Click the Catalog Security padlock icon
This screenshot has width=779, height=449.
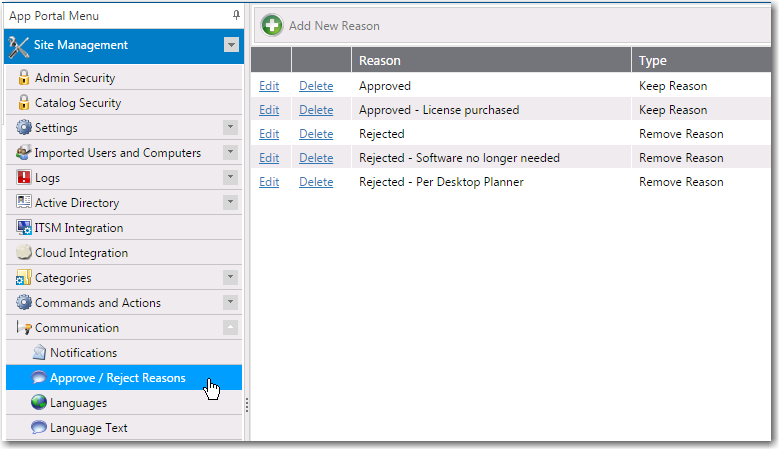(24, 103)
